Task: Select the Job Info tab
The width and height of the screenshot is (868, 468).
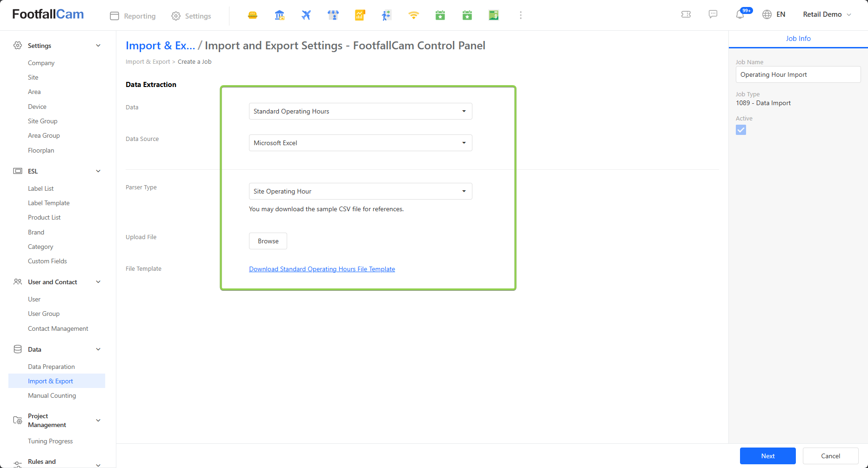Action: pyautogui.click(x=798, y=39)
